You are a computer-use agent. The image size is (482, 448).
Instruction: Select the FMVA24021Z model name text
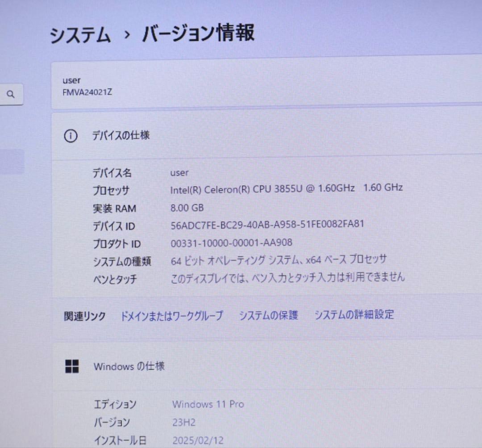(87, 92)
